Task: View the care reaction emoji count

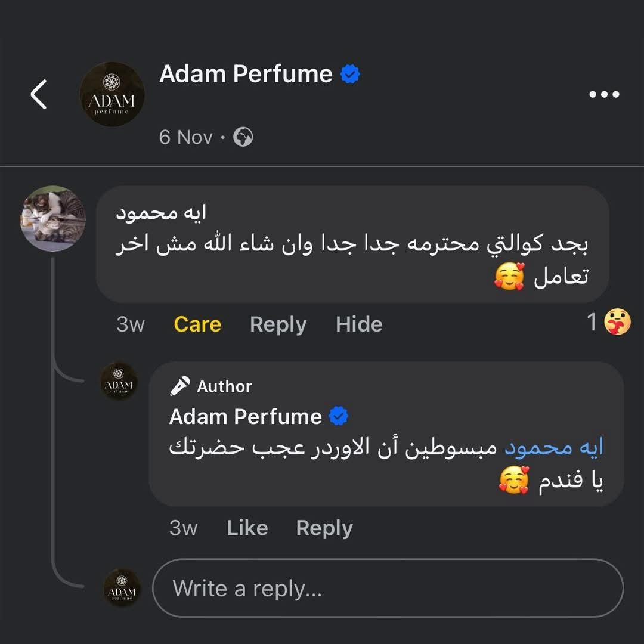Action: [609, 323]
